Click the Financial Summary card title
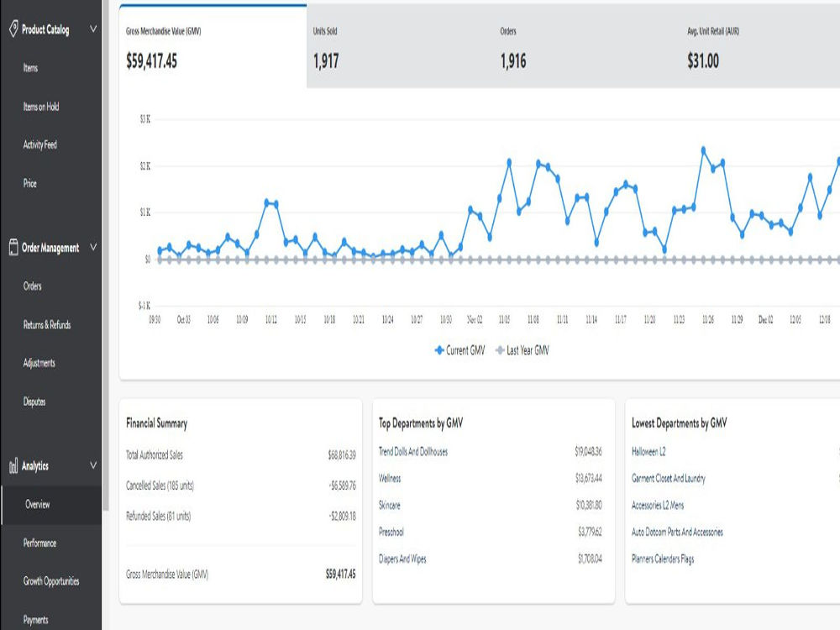This screenshot has height=630, width=840. click(157, 423)
